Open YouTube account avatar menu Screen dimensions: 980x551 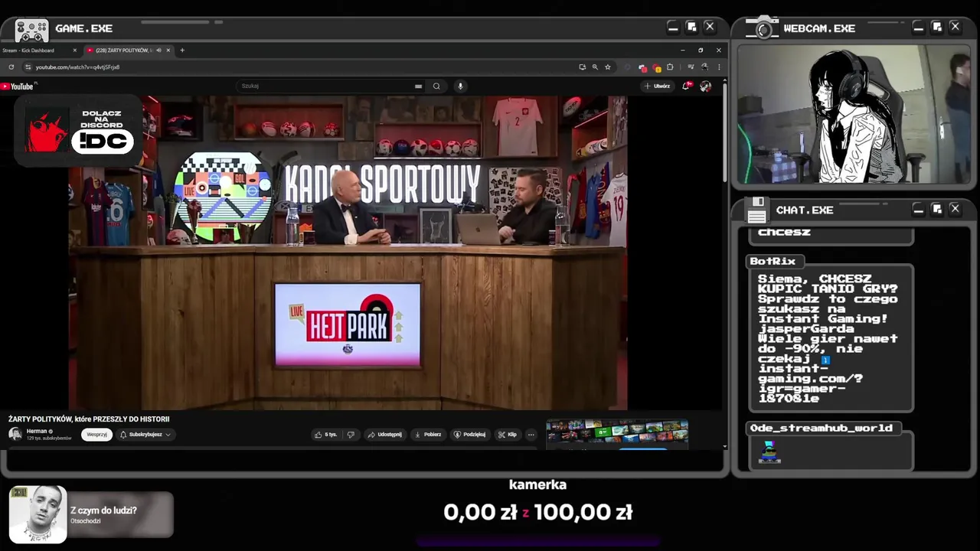point(705,86)
